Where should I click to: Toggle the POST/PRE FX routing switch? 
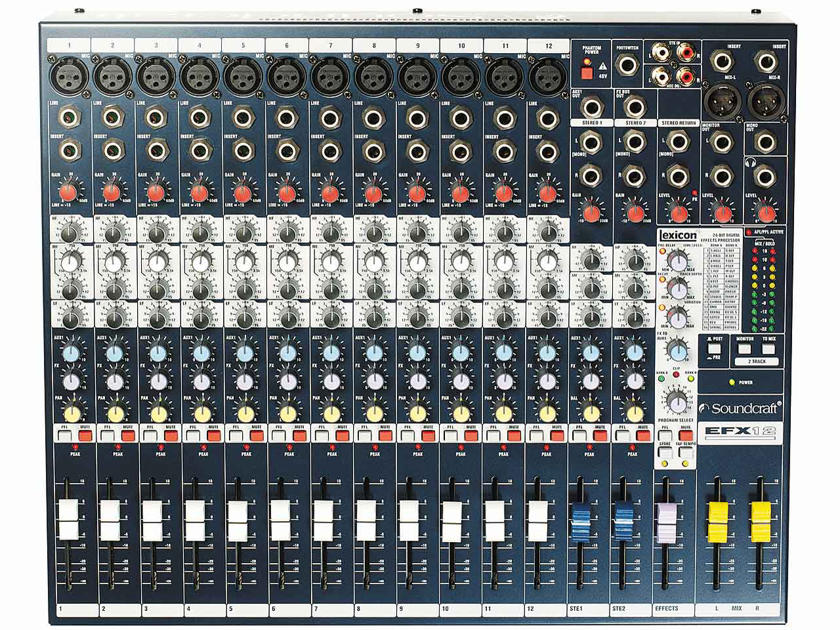(x=715, y=348)
